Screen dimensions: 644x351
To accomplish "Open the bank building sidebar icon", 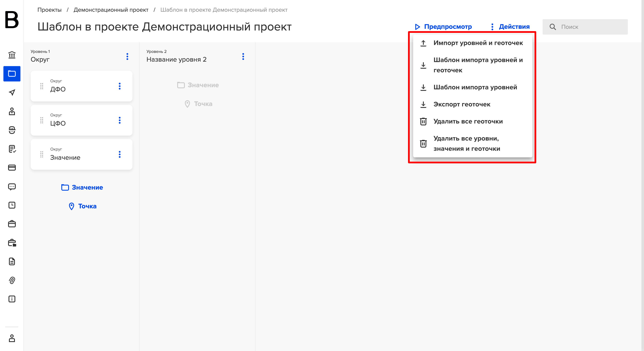I will 12,55.
